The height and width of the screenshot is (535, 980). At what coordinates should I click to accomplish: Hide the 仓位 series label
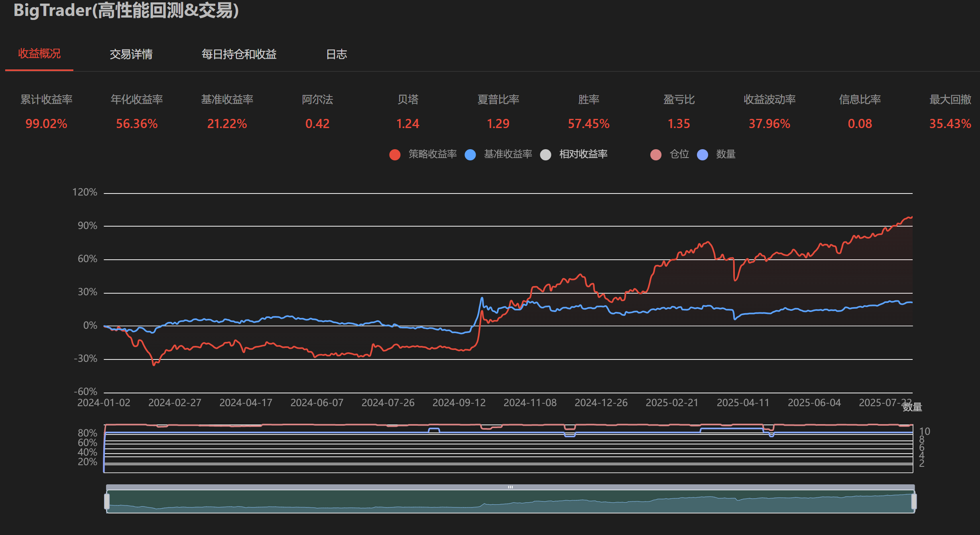point(679,154)
